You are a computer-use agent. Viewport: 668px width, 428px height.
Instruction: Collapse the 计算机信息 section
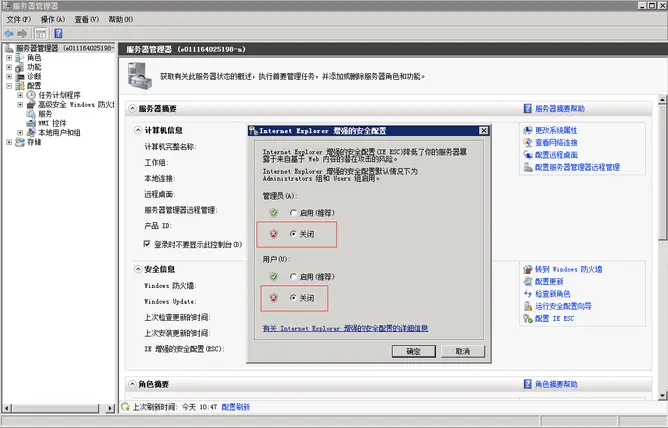(138, 130)
